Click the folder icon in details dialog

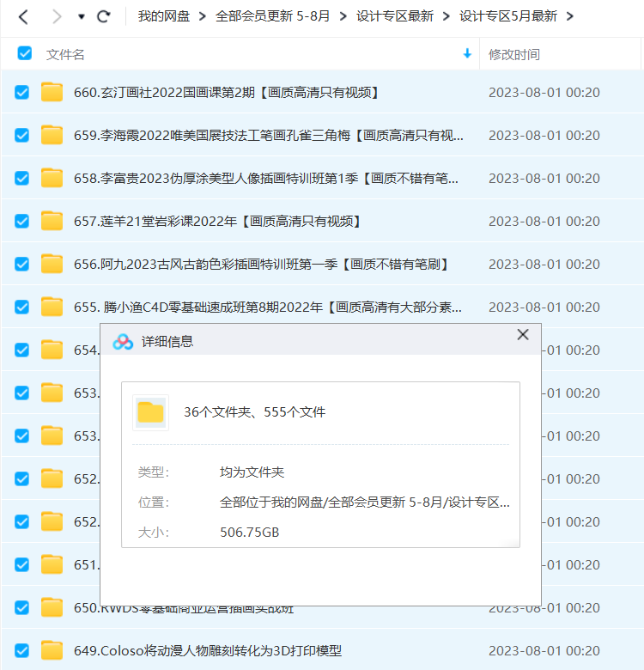(x=151, y=412)
